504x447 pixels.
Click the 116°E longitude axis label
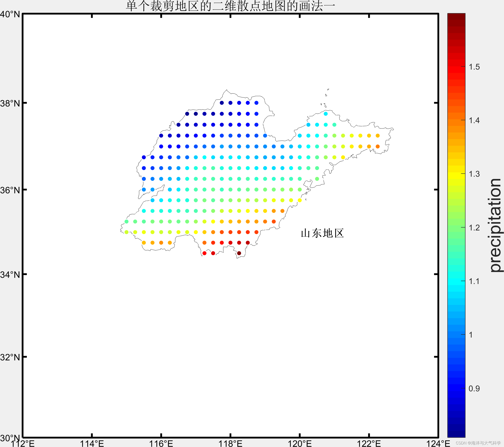[161, 443]
